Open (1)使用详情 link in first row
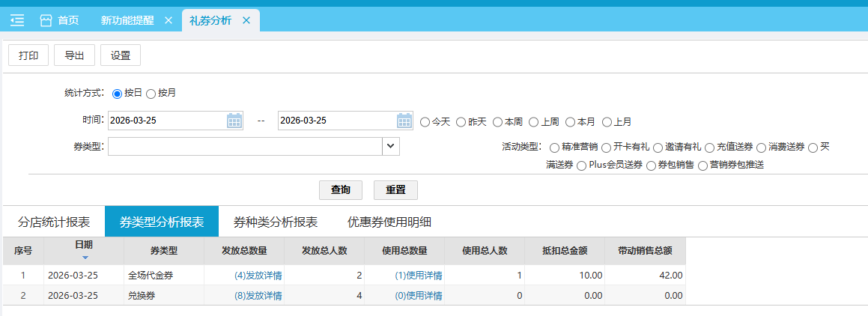Screen dimensions: 868x316 tap(418, 276)
